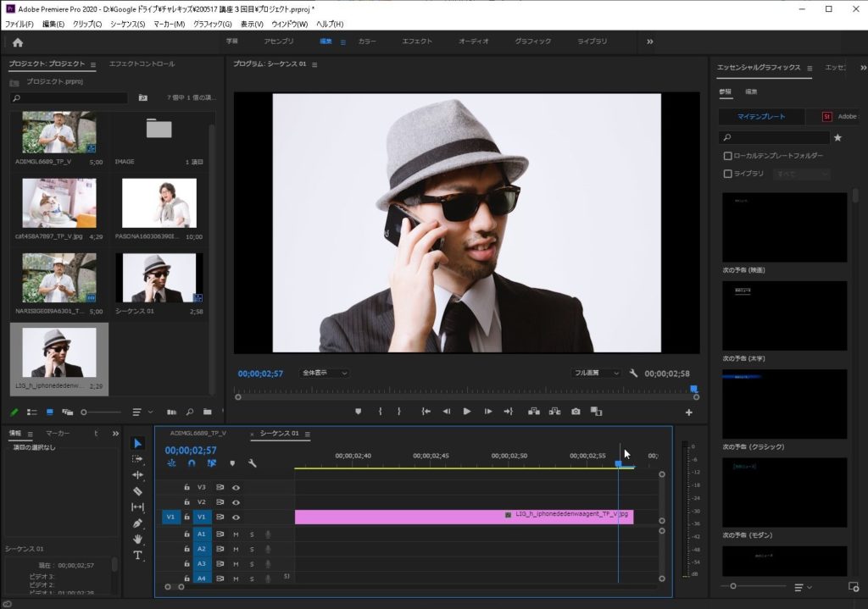Select the Razor tool in the tools panel
The image size is (868, 609).
138,491
